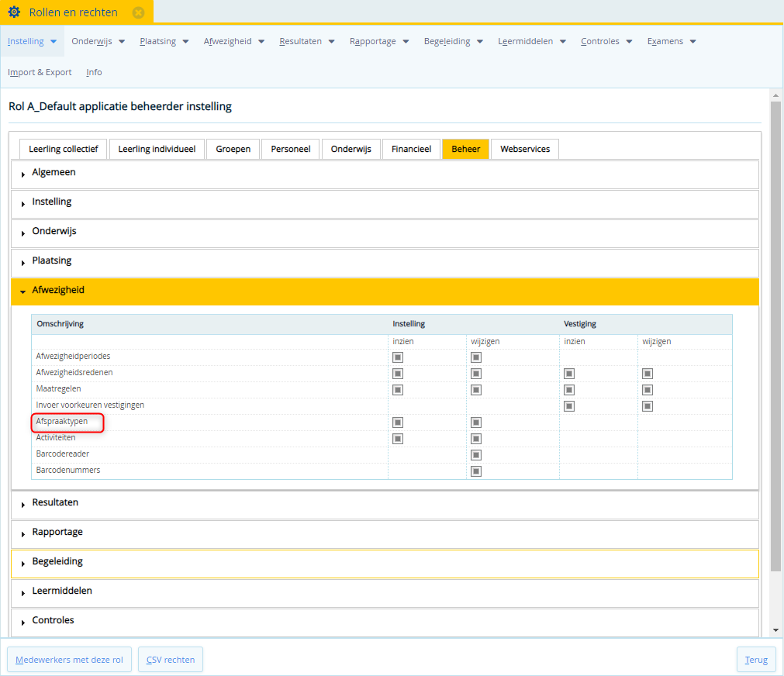Open the Controles top menu
The width and height of the screenshot is (784, 676).
[x=606, y=41]
